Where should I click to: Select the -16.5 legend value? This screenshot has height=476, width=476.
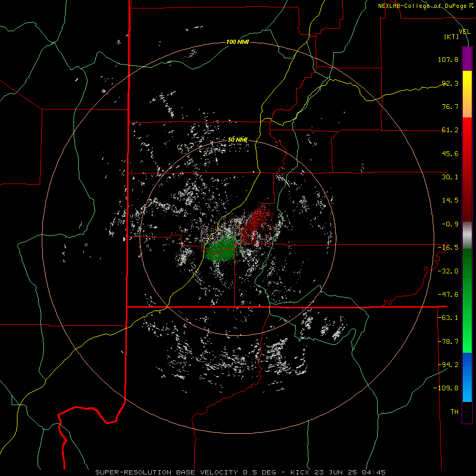448,248
